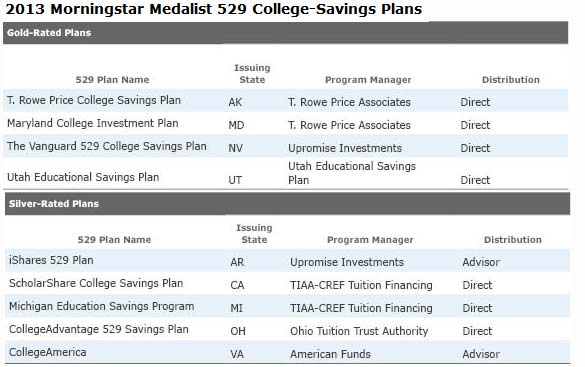
Task: Click Program Manager header in Gold table
Action: coord(368,80)
